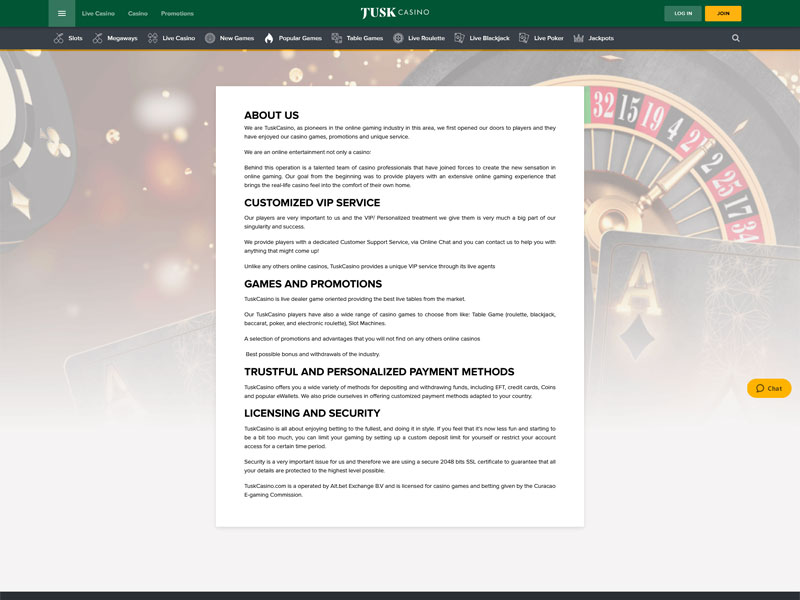
Task: Click the Live Poker cards icon
Action: point(524,38)
